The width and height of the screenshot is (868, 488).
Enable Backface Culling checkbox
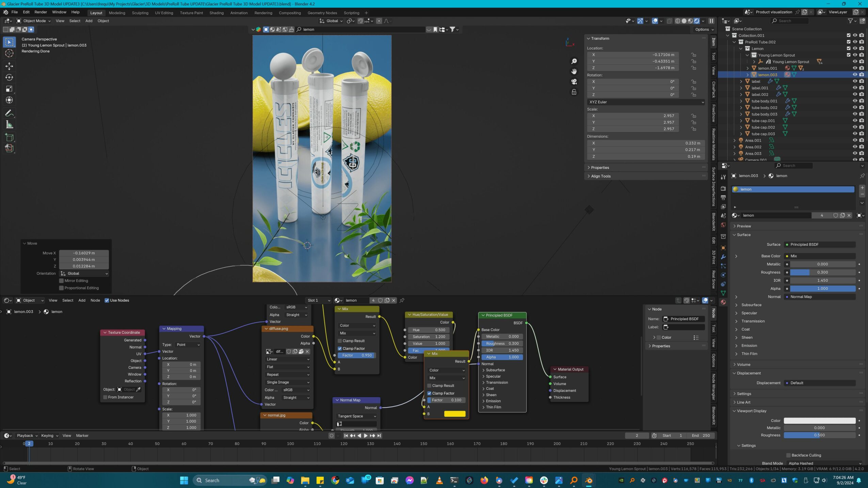(x=788, y=455)
